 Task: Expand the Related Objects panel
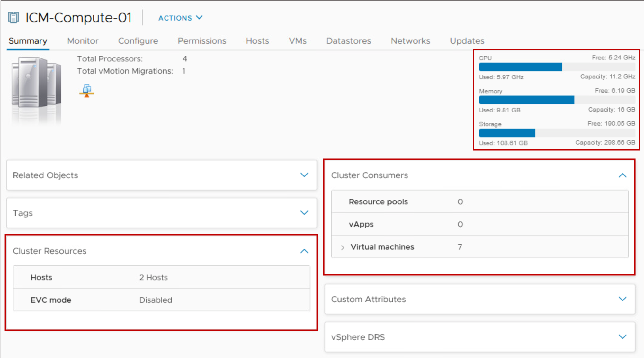pyautogui.click(x=304, y=175)
